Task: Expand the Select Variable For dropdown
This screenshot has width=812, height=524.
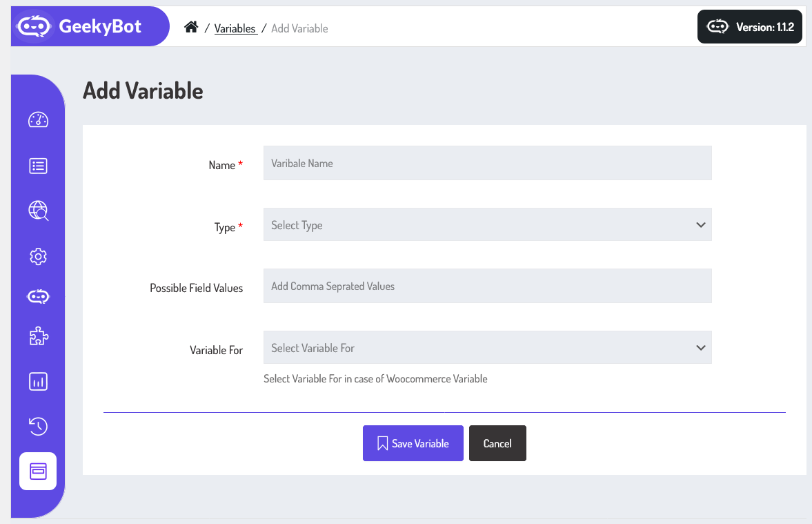Action: click(x=487, y=348)
